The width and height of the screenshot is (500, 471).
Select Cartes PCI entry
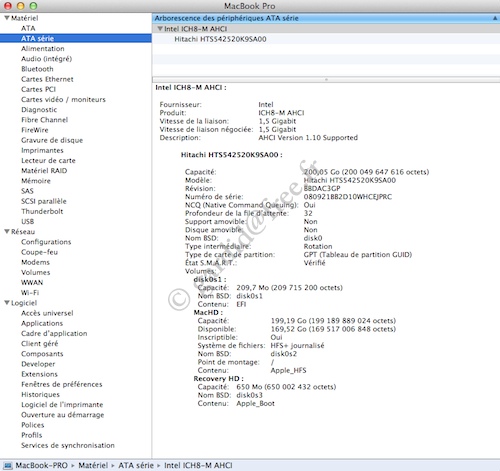[38, 89]
